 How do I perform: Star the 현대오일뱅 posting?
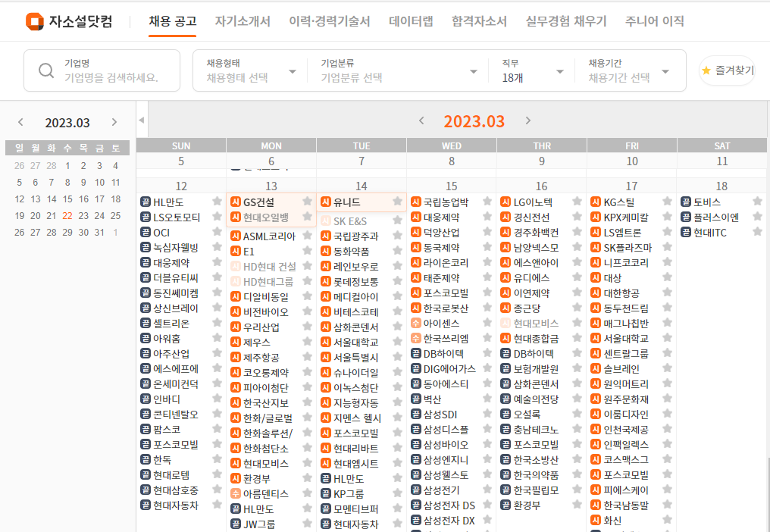point(308,216)
